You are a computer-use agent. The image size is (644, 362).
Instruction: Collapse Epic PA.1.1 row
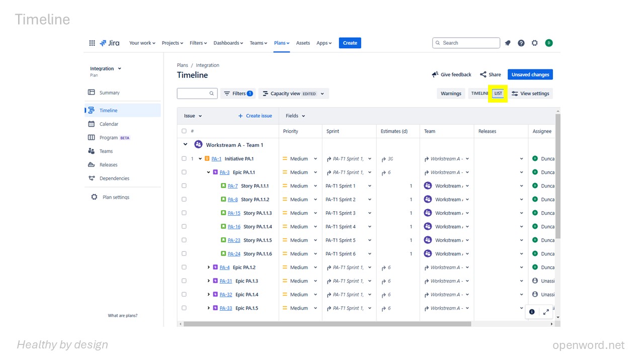pyautogui.click(x=208, y=172)
